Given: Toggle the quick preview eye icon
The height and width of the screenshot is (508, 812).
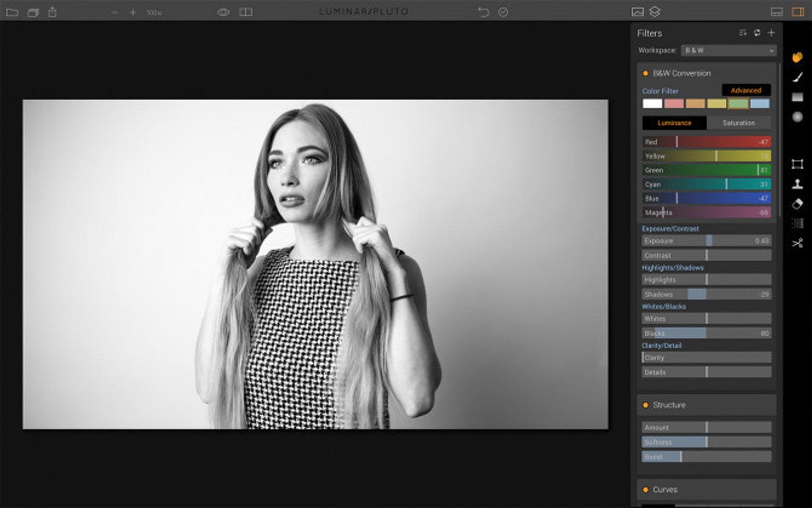Looking at the screenshot, I should (223, 12).
